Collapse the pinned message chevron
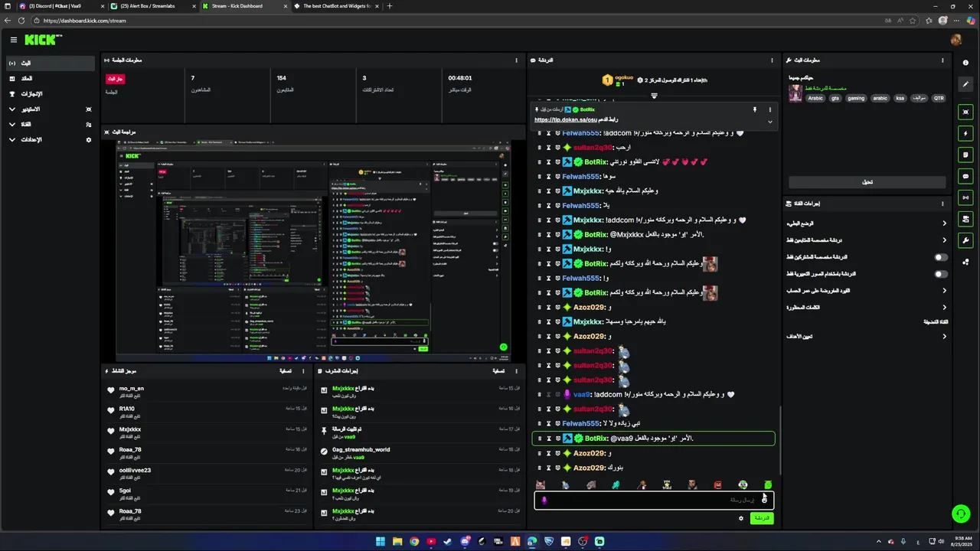980x551 pixels. (x=769, y=122)
